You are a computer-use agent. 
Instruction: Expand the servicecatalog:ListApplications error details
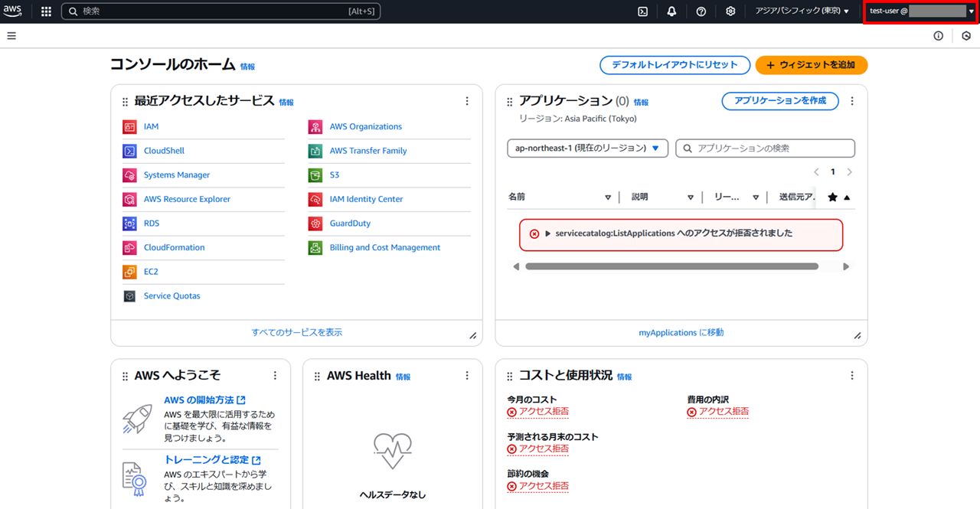click(548, 233)
